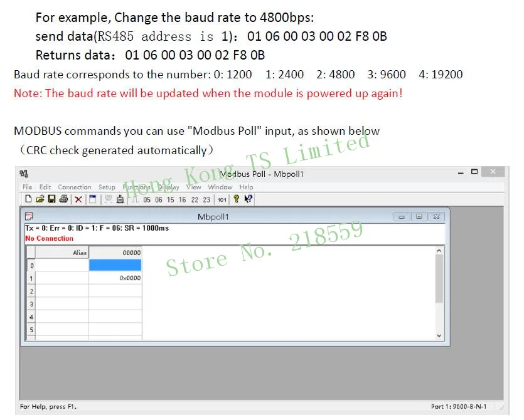This screenshot has width=524, height=420.
Task: Click the new window toolbar icon
Action: point(93,199)
